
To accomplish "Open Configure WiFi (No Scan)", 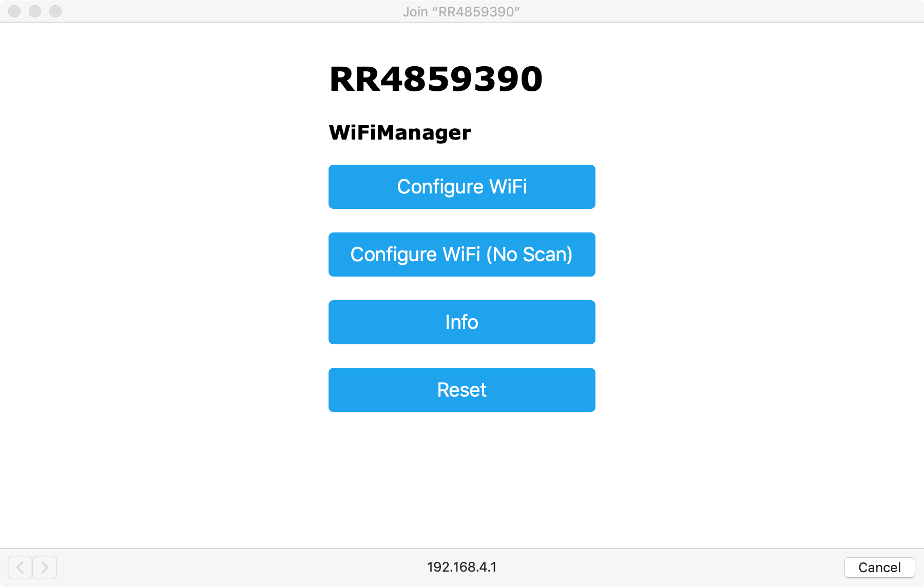I will coord(462,255).
